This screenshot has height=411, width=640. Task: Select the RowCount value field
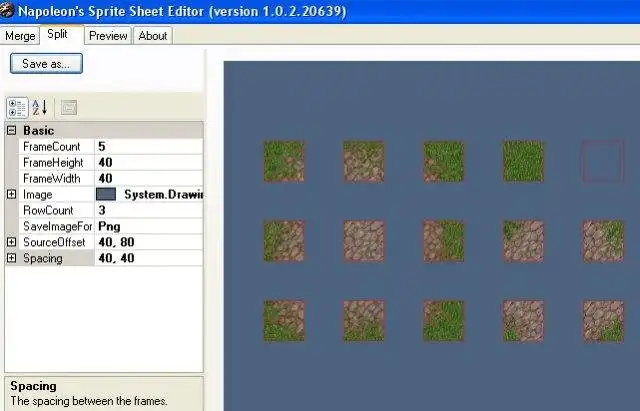tap(149, 210)
